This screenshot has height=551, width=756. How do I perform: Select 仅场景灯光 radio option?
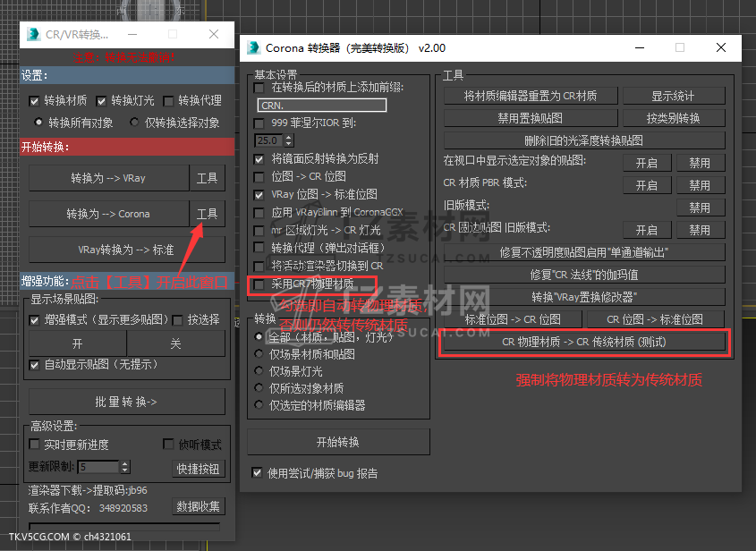pyautogui.click(x=259, y=370)
